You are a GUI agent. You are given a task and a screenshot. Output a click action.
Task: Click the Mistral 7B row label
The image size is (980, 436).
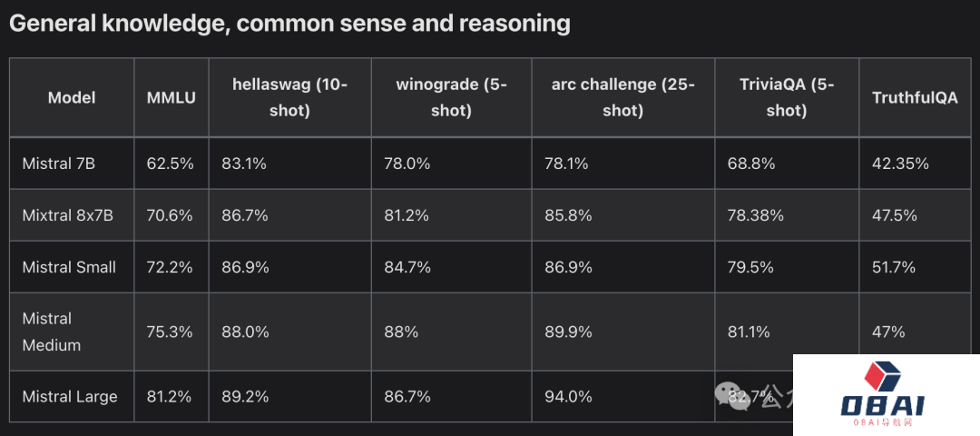(59, 163)
